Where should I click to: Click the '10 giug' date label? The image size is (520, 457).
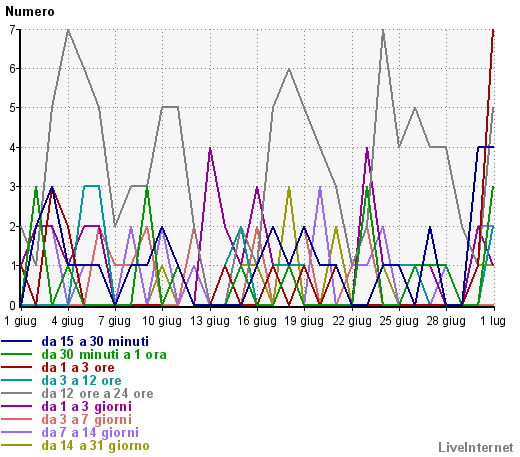click(x=162, y=321)
